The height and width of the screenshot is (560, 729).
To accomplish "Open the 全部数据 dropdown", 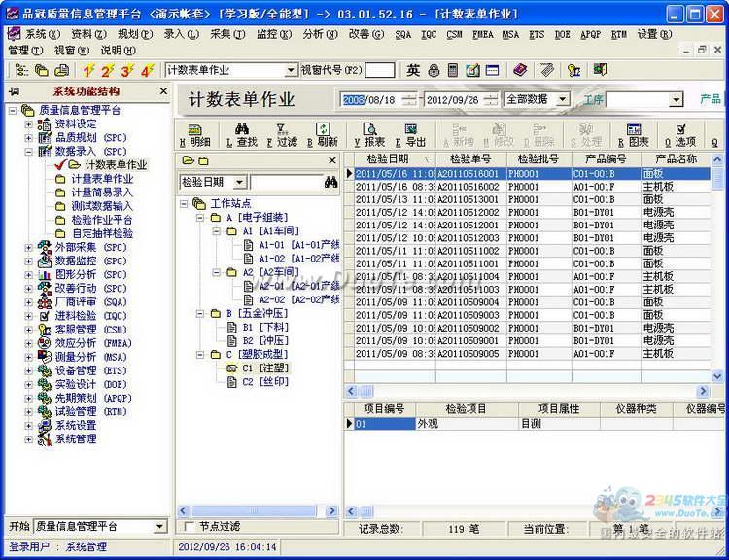I will [x=563, y=99].
